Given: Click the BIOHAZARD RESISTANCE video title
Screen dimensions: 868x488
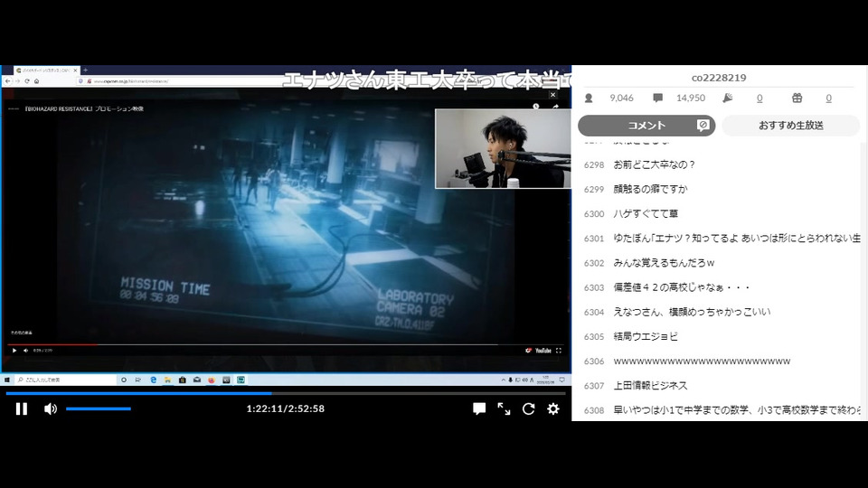Looking at the screenshot, I should (x=84, y=109).
